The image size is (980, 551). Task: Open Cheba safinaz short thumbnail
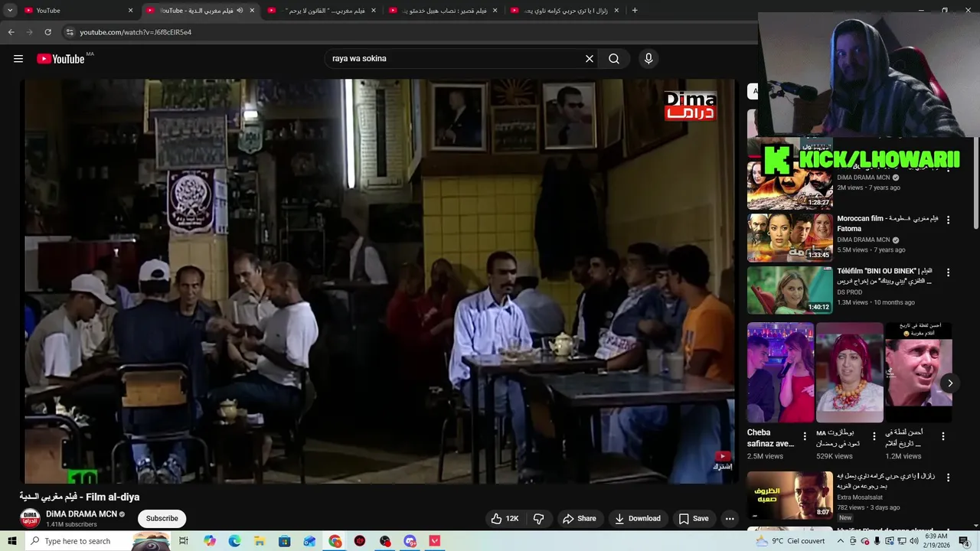click(780, 373)
